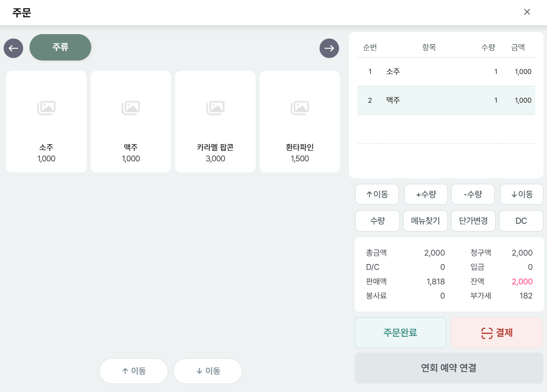This screenshot has height=392, width=547.
Task: Decrease quantity with -수량 button
Action: (473, 194)
